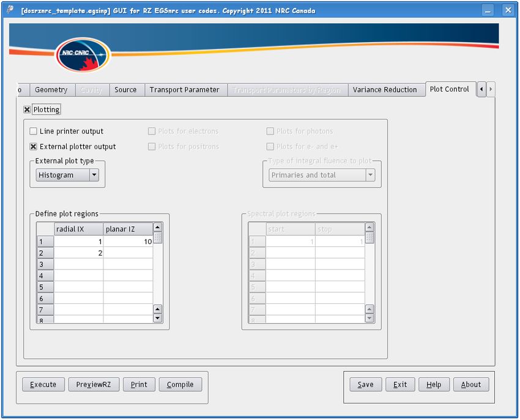Click the spectral regions stop column header
The image size is (520, 420).
tap(340, 229)
